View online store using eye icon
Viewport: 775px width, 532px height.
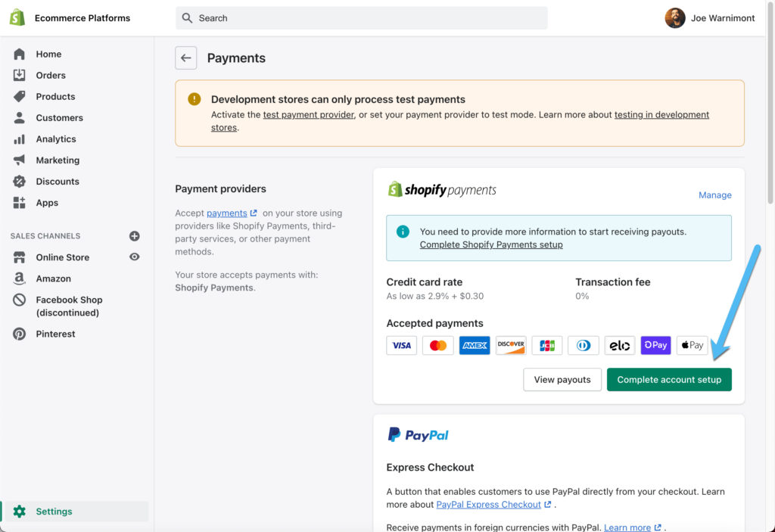tap(135, 257)
